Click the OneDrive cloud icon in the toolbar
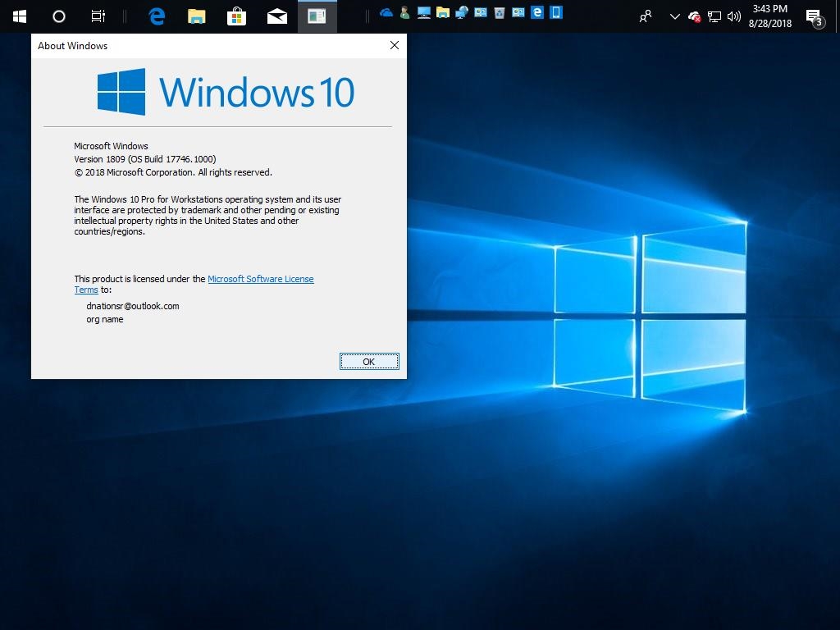This screenshot has height=630, width=840. 386,12
